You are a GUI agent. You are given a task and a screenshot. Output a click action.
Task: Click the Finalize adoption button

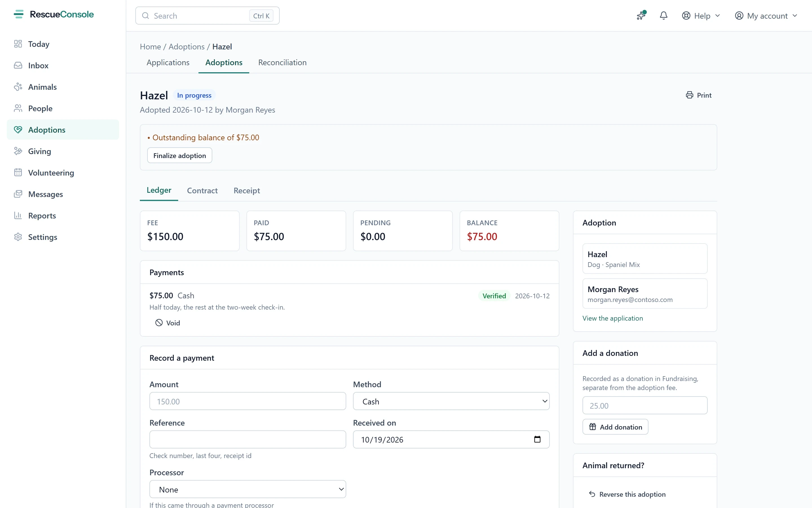pyautogui.click(x=180, y=155)
